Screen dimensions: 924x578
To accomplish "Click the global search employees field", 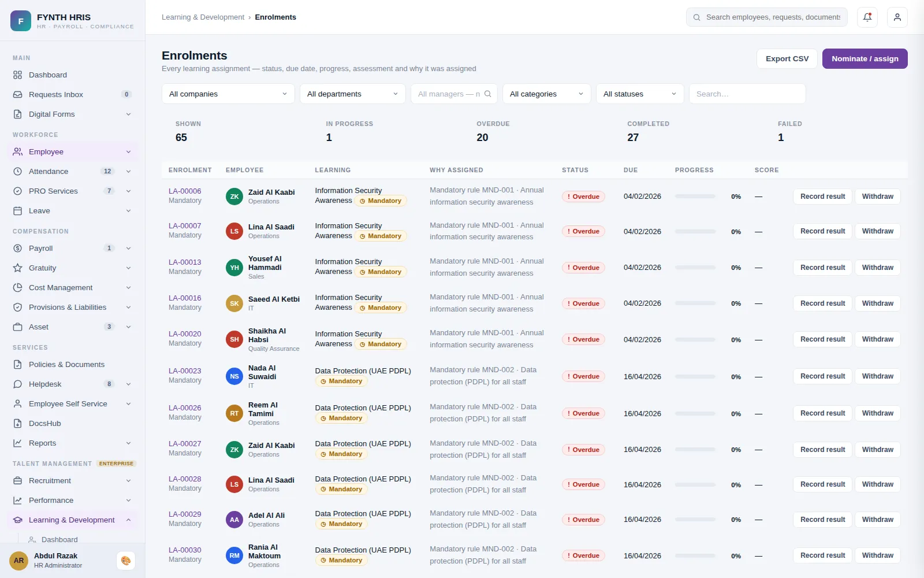I will 767,17.
